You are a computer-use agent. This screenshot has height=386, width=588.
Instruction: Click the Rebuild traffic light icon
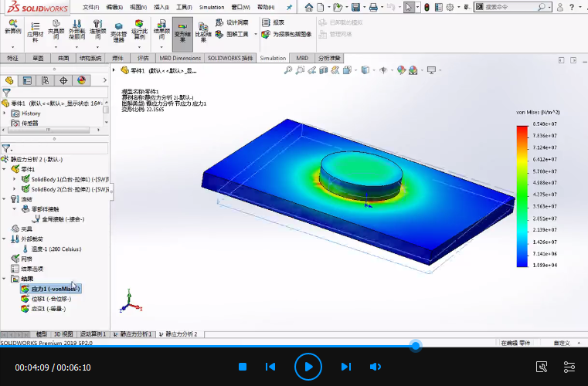pos(427,7)
